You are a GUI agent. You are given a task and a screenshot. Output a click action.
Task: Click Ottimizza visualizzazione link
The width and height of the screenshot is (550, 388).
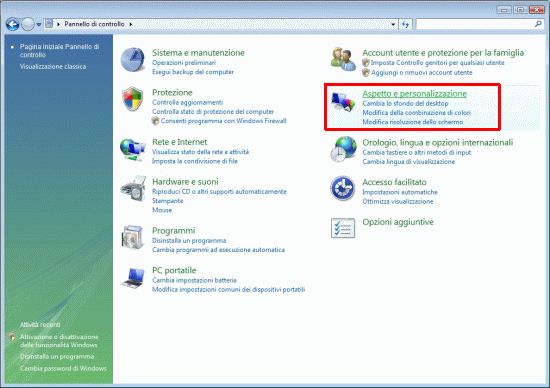[x=398, y=201]
